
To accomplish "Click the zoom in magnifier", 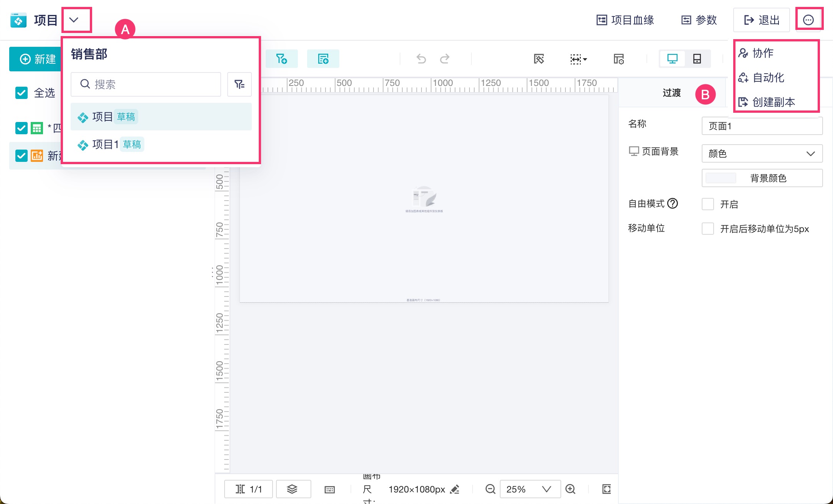I will 570,489.
